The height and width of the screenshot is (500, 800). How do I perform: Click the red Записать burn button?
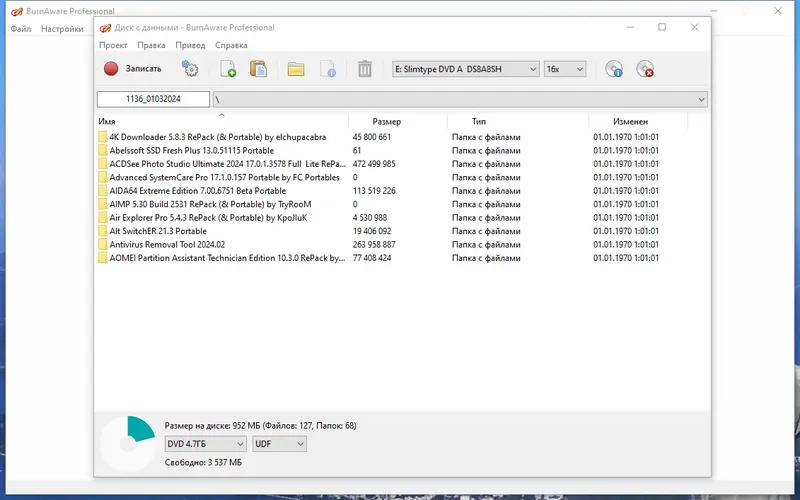132,69
